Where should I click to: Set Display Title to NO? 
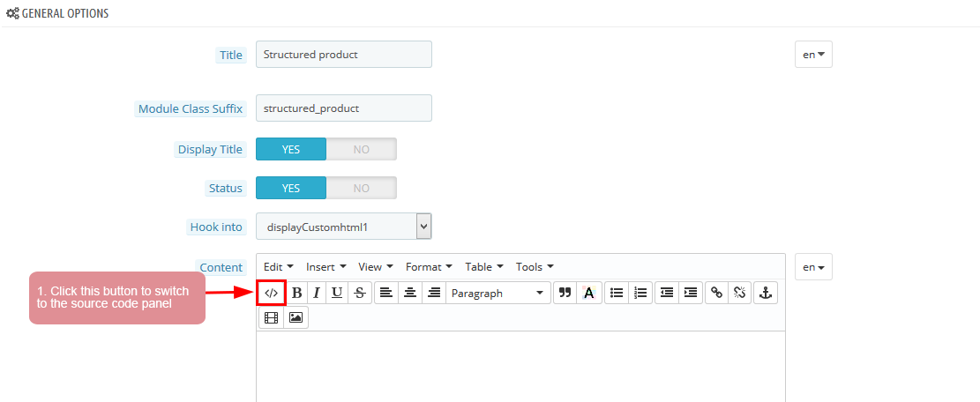[x=362, y=149]
